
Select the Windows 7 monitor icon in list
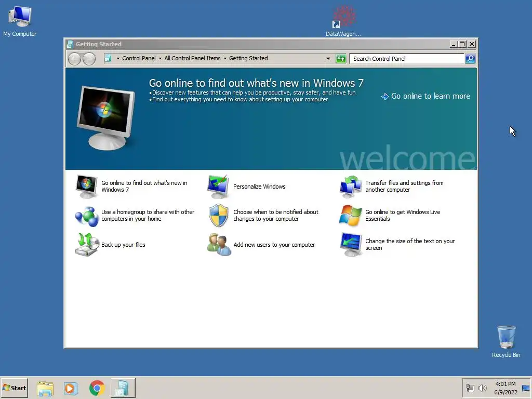point(86,187)
